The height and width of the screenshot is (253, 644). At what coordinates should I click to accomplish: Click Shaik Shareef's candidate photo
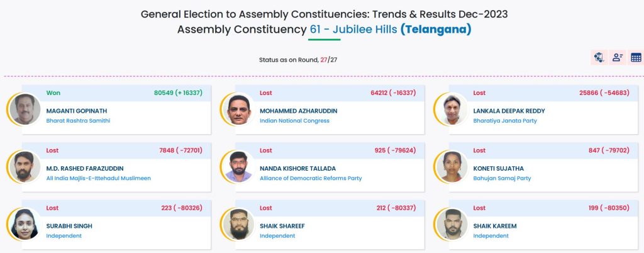[238, 224]
